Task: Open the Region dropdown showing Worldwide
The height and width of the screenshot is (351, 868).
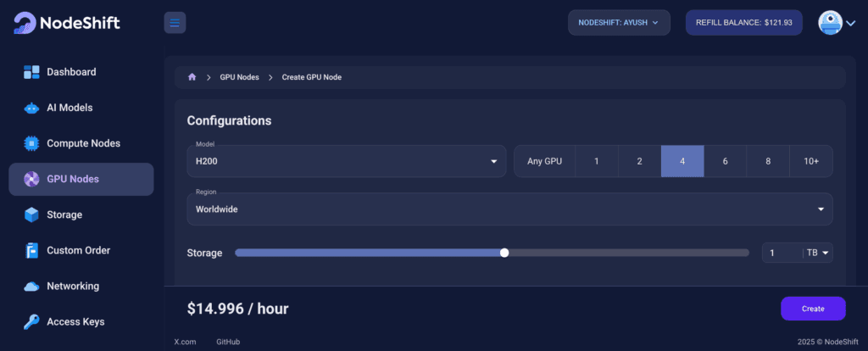Action: pyautogui.click(x=509, y=209)
